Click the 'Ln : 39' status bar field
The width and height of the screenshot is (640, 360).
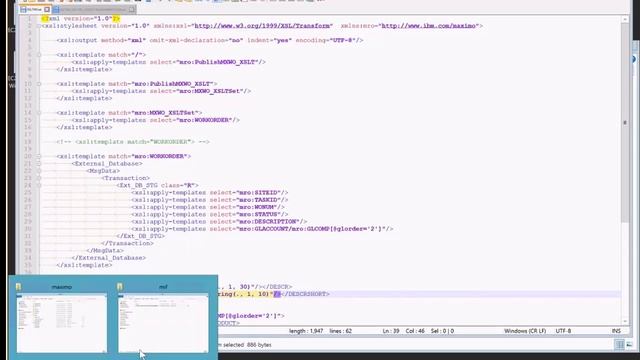[391, 331]
